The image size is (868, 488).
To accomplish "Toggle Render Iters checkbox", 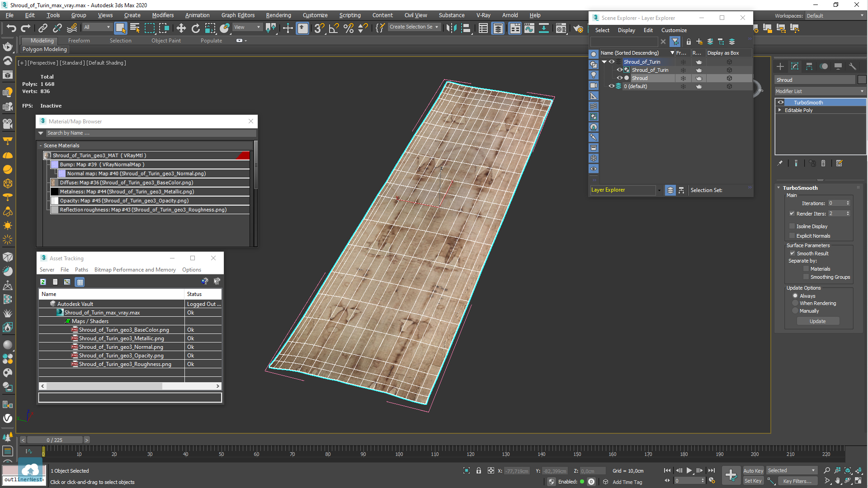I will [792, 214].
